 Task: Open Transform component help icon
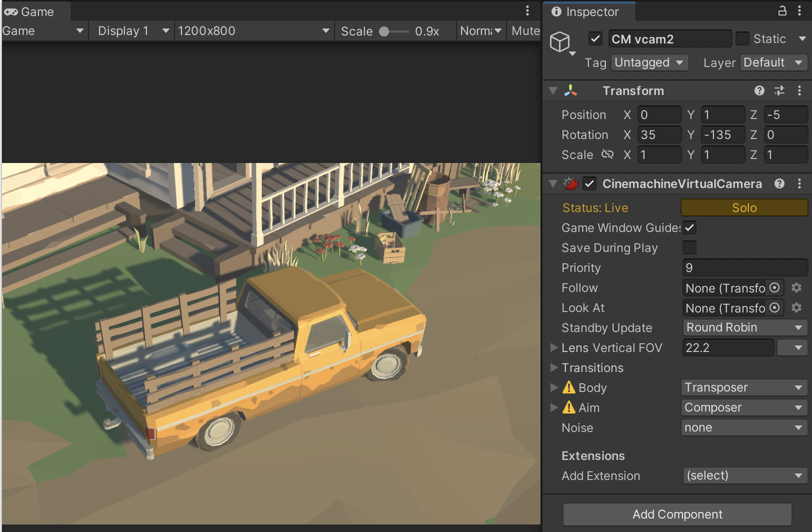pyautogui.click(x=759, y=90)
